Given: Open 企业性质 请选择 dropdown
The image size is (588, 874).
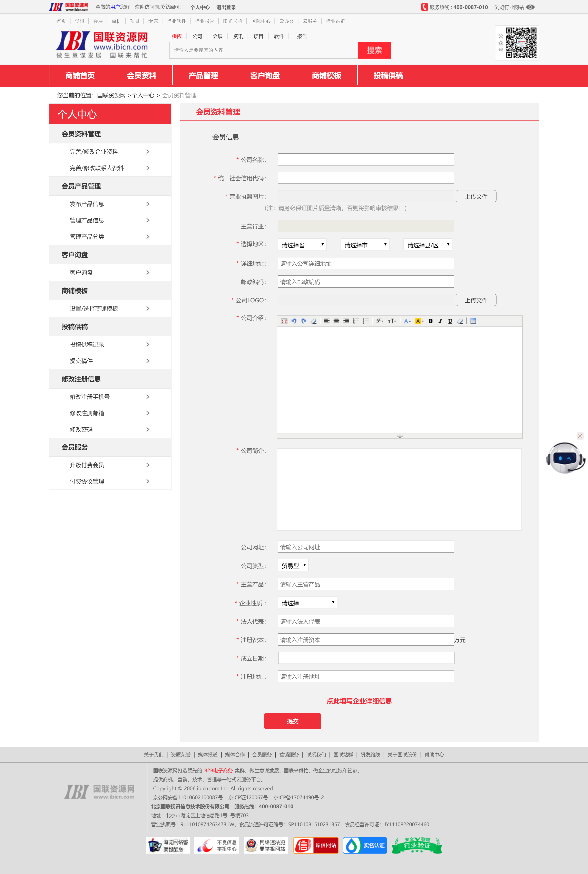Looking at the screenshot, I should pos(307,603).
